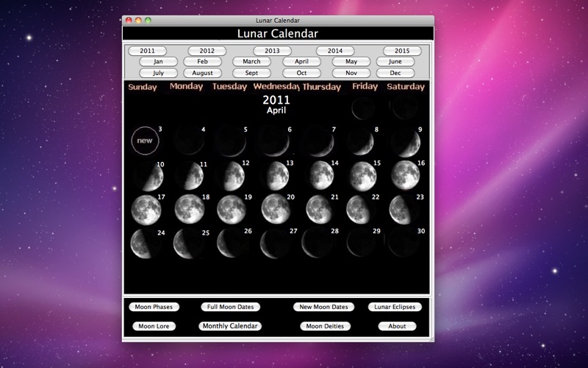The image size is (588, 368).
Task: Click the faint moon for April 29
Action: 361,243
